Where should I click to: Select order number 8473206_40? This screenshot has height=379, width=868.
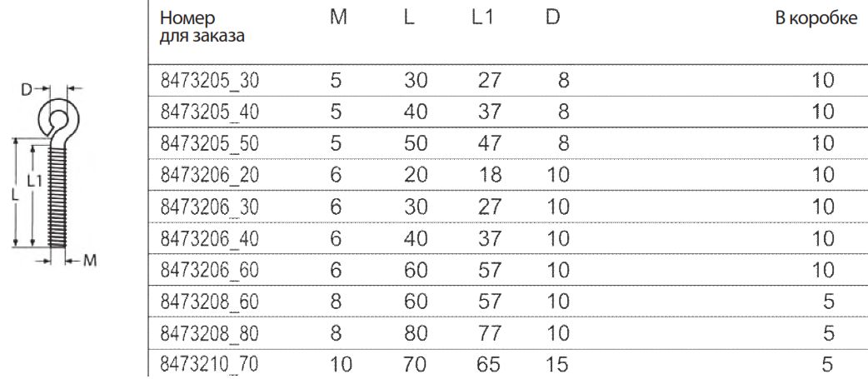coord(210,239)
